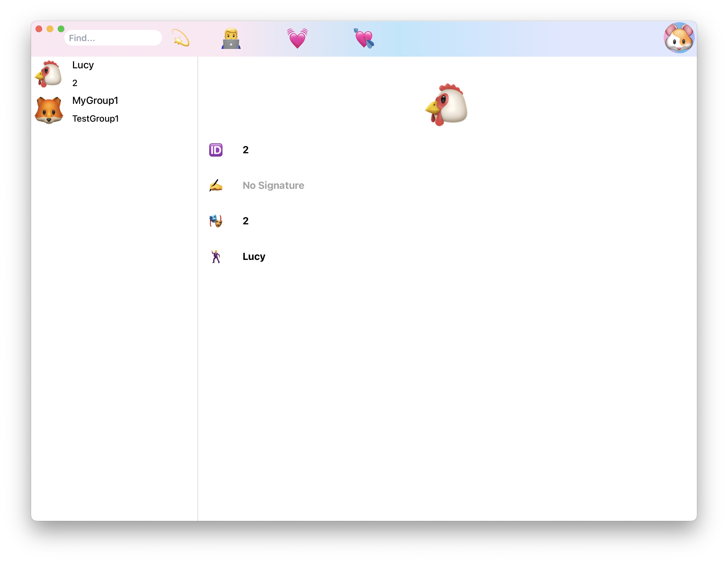Click the purple ID badge icon

216,150
